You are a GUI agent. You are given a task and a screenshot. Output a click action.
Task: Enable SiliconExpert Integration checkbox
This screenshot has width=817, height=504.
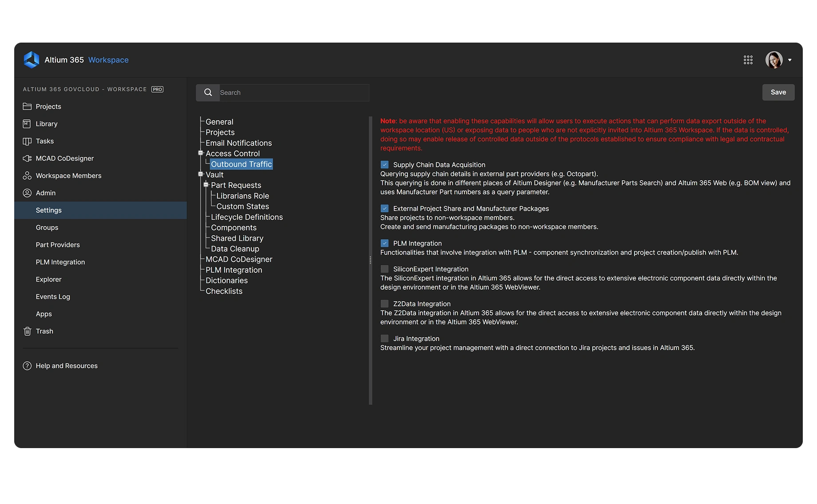pos(385,269)
